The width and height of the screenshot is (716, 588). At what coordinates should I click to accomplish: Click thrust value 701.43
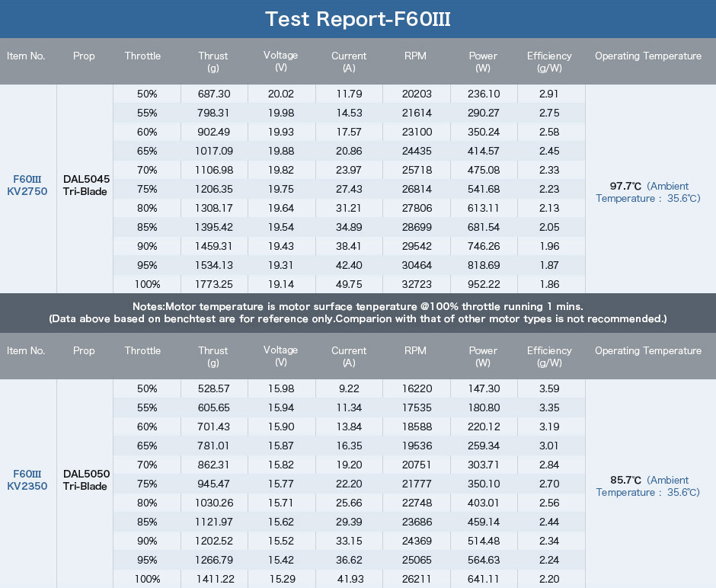pos(214,427)
